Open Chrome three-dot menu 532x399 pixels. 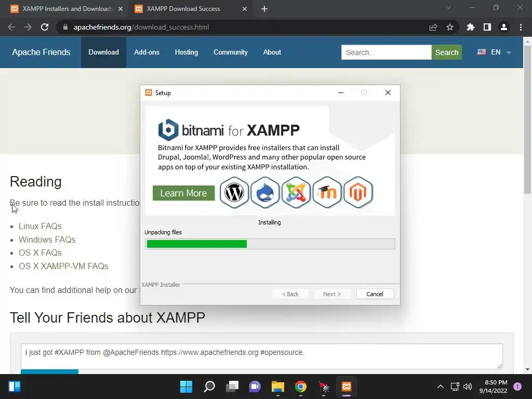coord(521,27)
